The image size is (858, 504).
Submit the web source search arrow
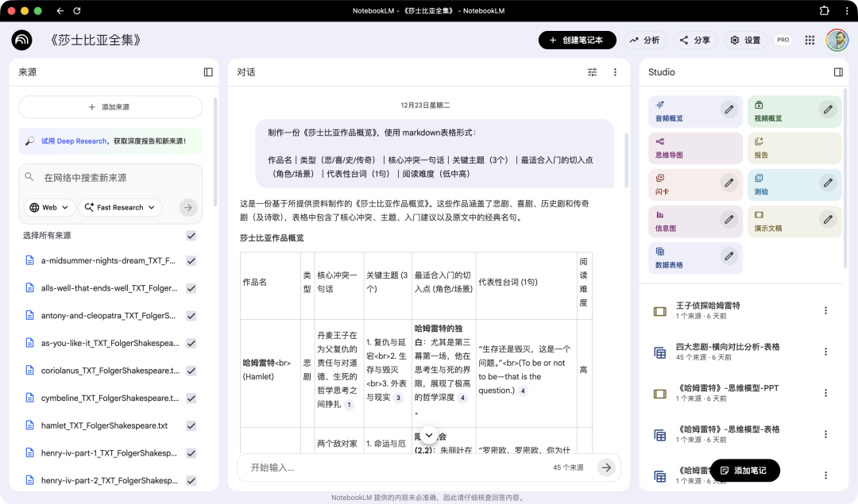tap(187, 208)
